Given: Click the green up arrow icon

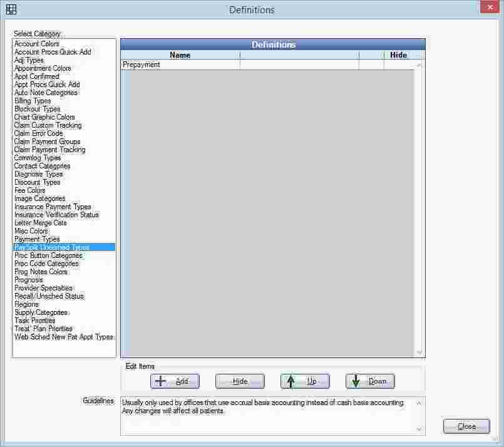Looking at the screenshot, I should click(x=291, y=381).
